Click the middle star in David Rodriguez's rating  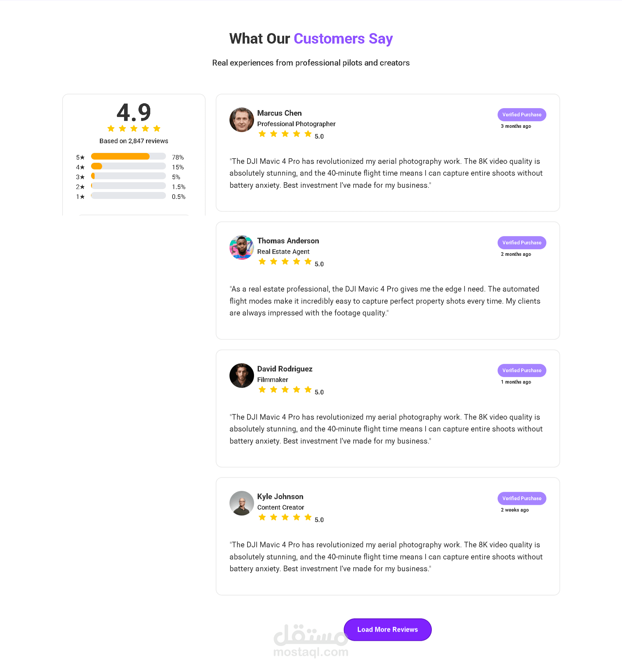coord(285,389)
